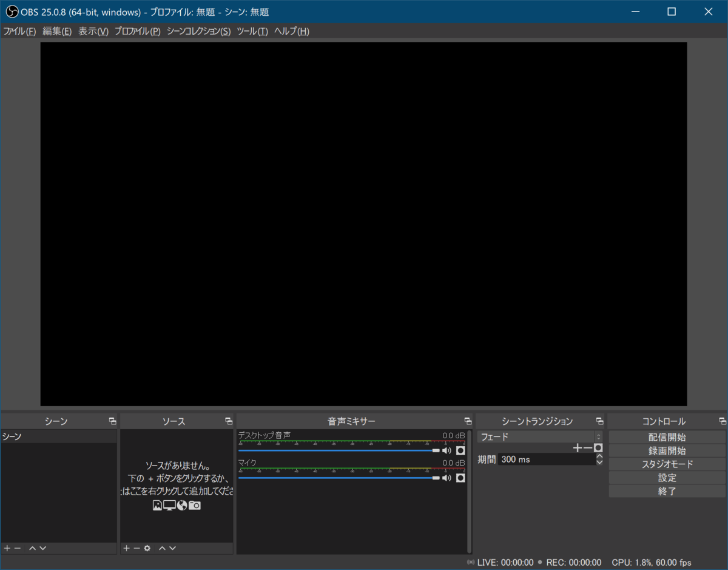Move scene down in the シーン panel
The width and height of the screenshot is (728, 570).
point(42,548)
